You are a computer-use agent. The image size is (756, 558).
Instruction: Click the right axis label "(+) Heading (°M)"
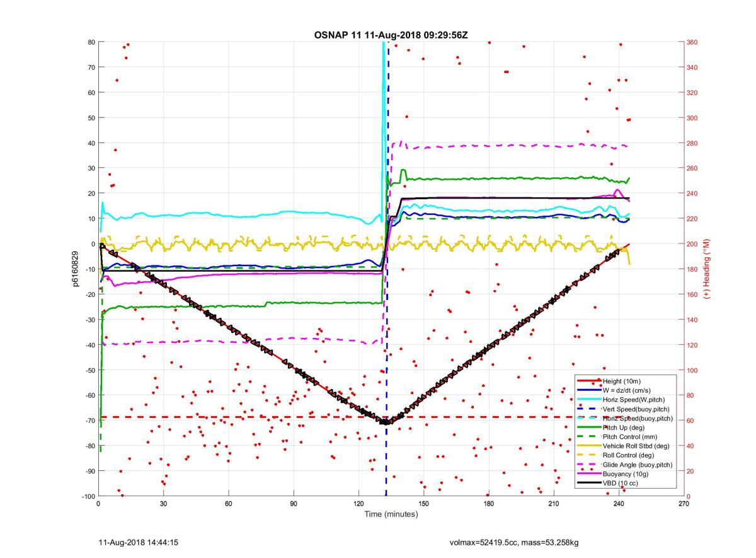coord(707,269)
